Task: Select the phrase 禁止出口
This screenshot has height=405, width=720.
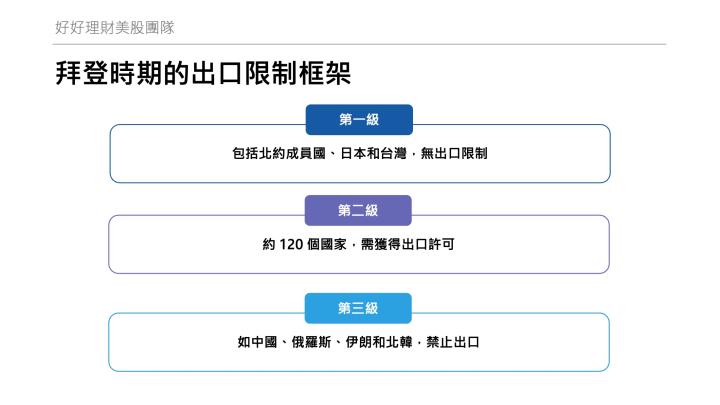Action: 455,342
